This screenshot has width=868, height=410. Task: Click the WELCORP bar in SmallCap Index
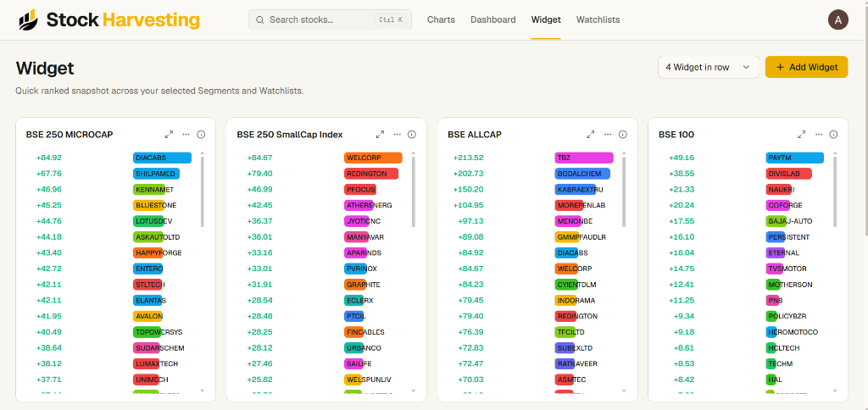[x=373, y=158]
